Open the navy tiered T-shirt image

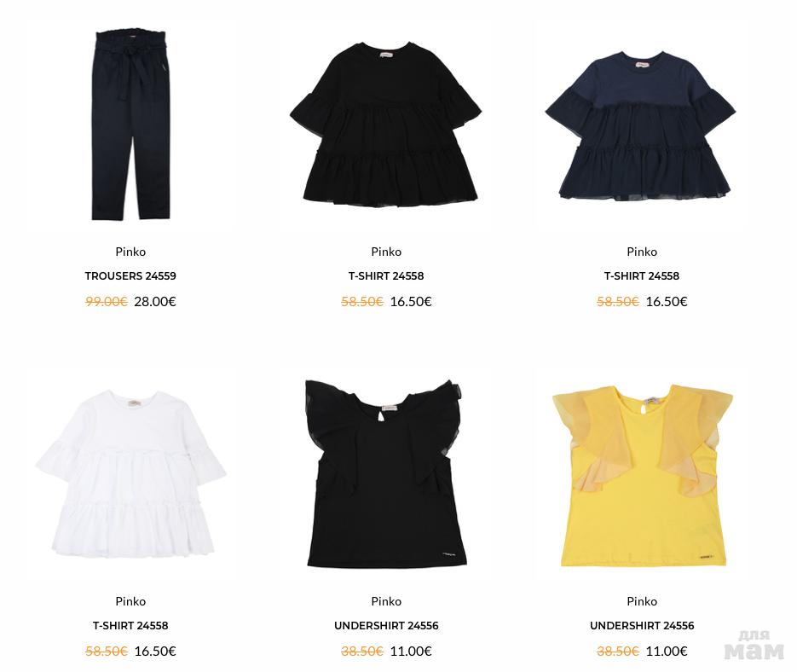click(640, 125)
